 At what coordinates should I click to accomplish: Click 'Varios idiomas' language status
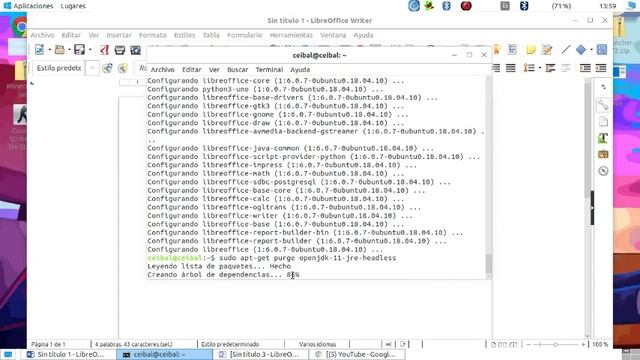coord(318,344)
